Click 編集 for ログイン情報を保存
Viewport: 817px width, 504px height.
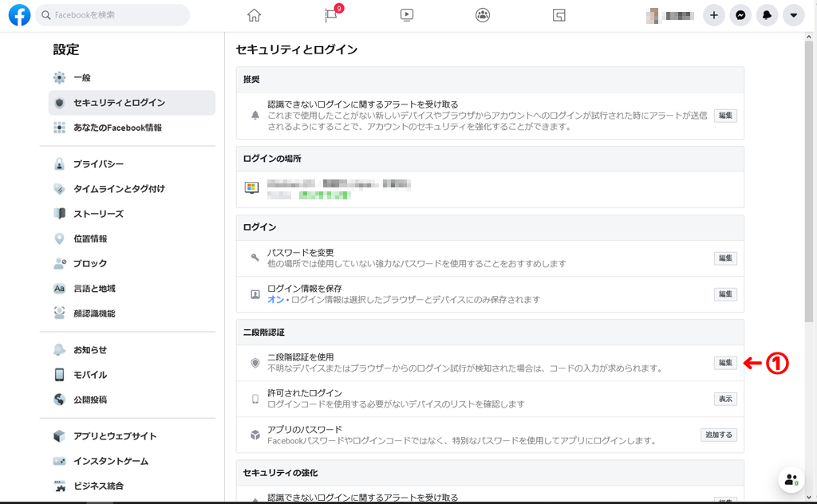point(725,294)
